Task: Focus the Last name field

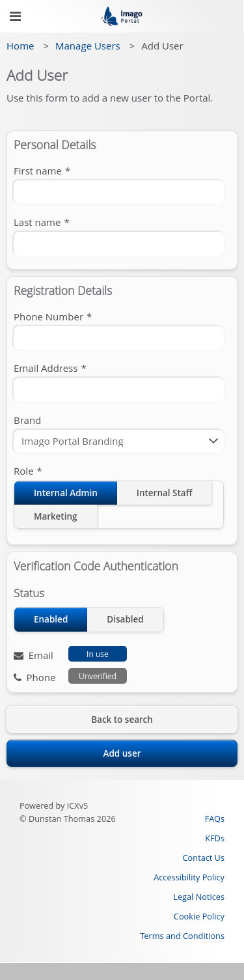Action: [x=119, y=244]
